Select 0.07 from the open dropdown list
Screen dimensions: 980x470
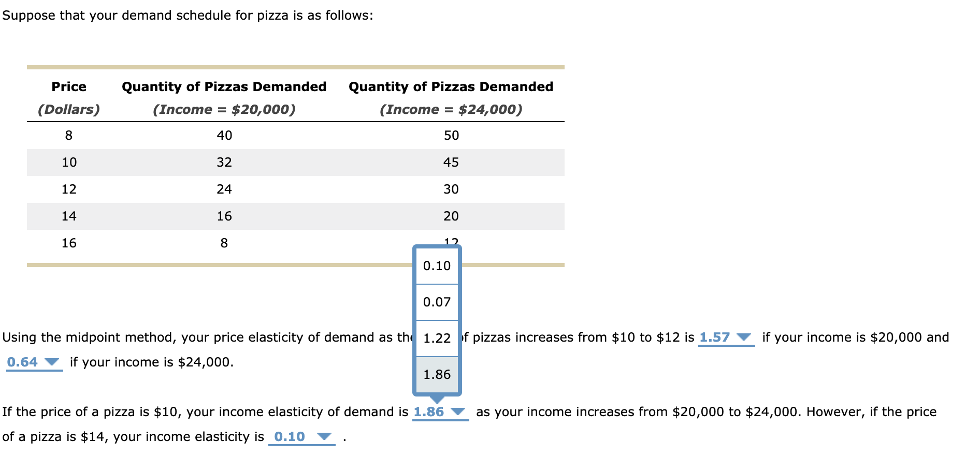point(437,301)
